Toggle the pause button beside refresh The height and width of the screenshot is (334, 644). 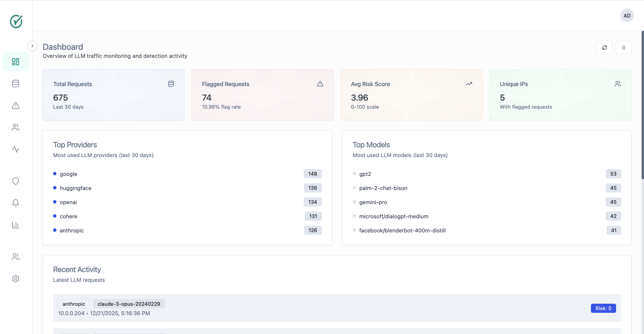point(623,47)
